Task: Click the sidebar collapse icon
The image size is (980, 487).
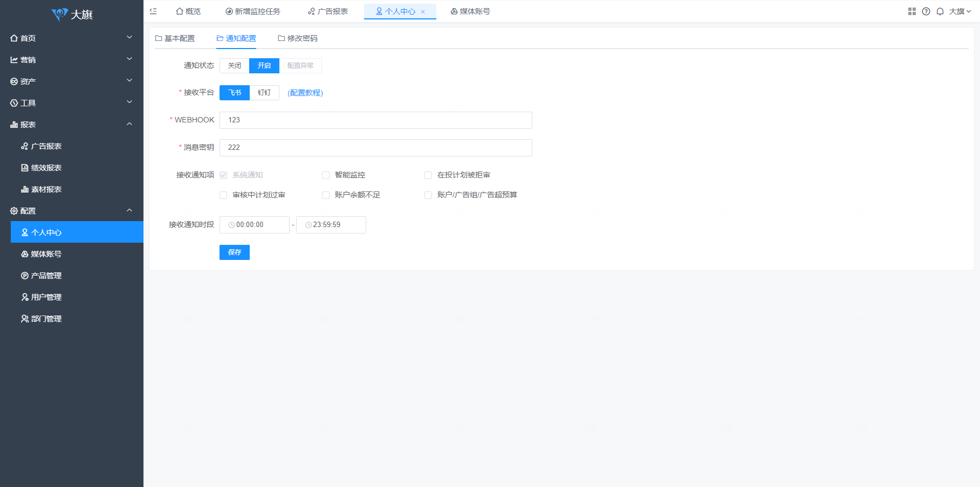Action: [x=153, y=11]
